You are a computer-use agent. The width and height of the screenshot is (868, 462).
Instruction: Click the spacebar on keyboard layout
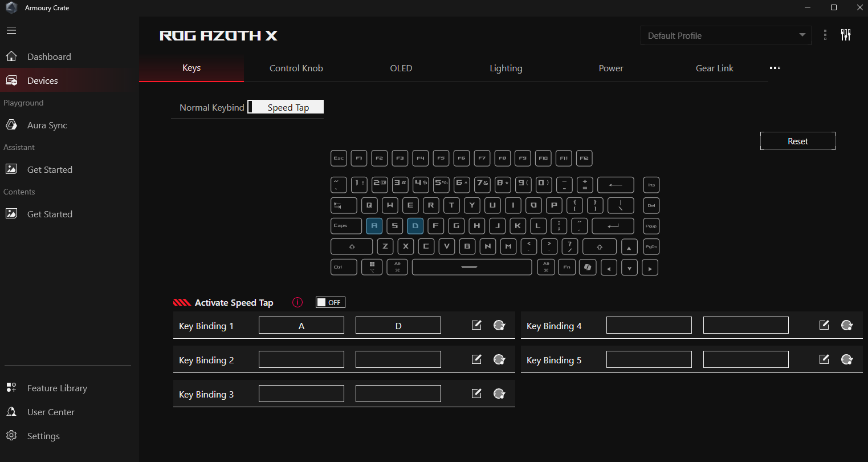coord(472,267)
